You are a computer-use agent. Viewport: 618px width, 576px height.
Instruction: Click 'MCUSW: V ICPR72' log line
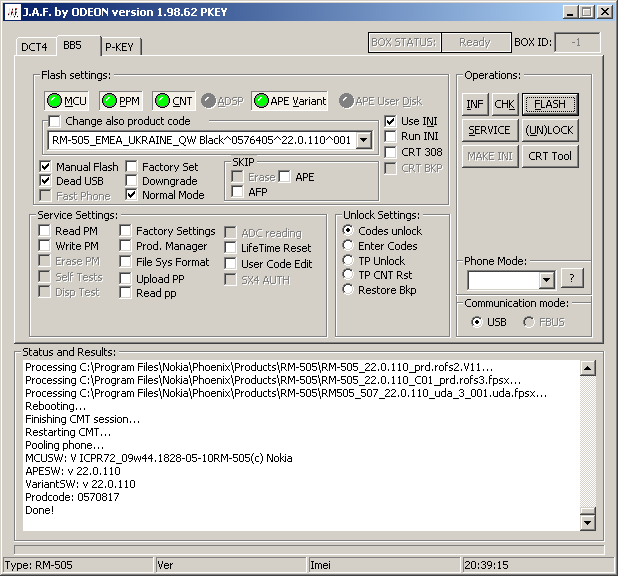pyautogui.click(x=159, y=458)
